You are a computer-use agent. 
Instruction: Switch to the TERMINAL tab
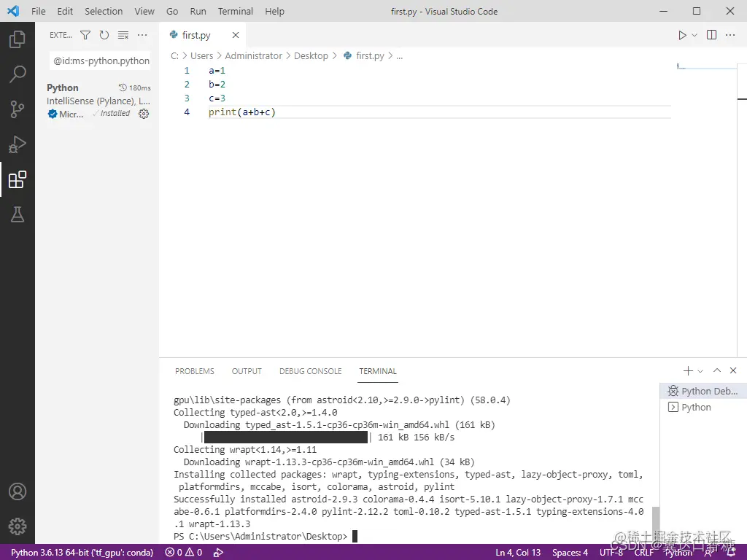point(378,371)
